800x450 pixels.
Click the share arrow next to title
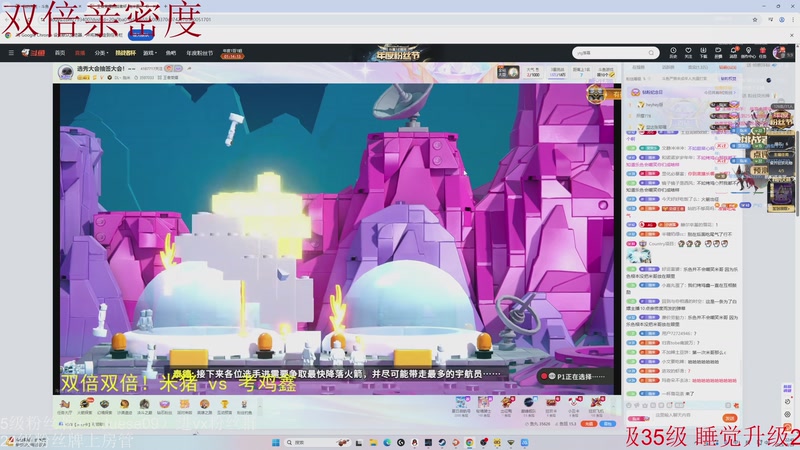tap(189, 68)
